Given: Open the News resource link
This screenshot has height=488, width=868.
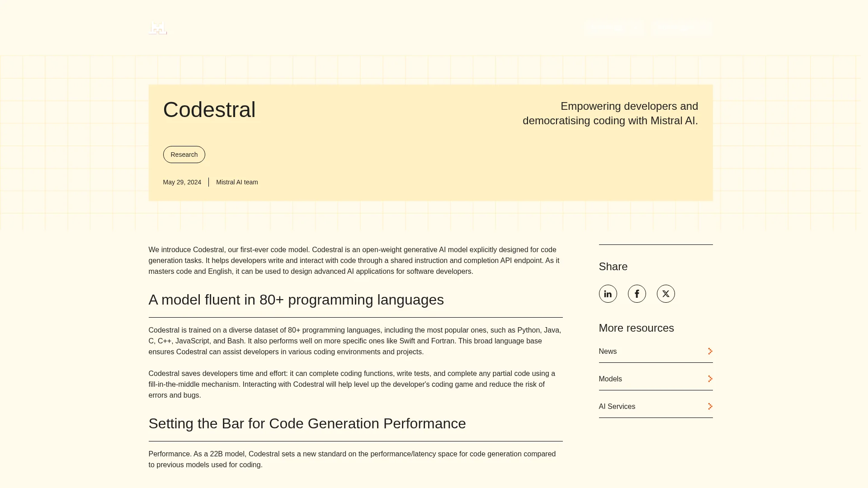Looking at the screenshot, I should pos(608,351).
